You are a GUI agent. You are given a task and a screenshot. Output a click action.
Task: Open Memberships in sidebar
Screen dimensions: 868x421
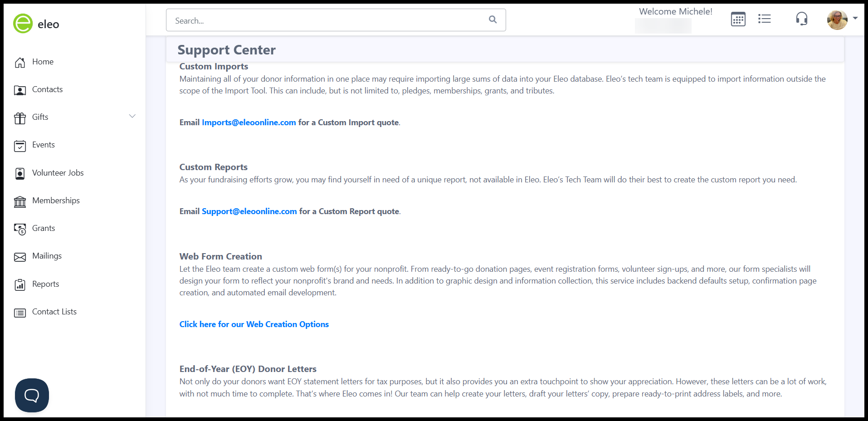[56, 201]
